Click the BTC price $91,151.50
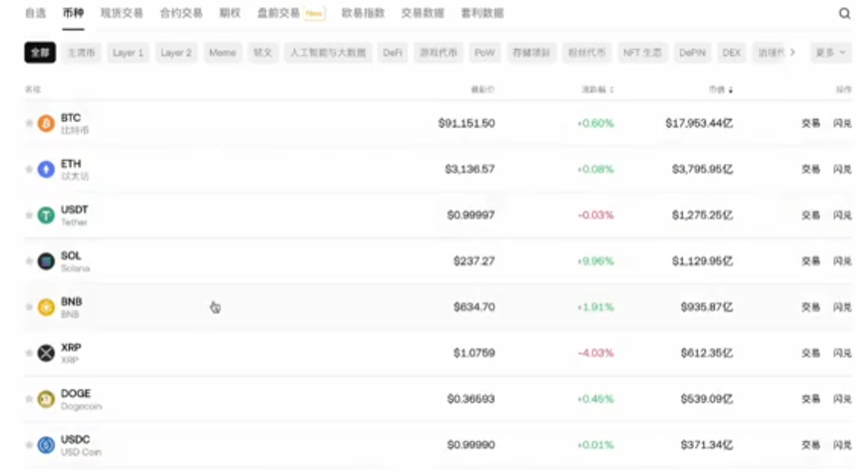Screen dimensions: 868x470 (x=467, y=123)
